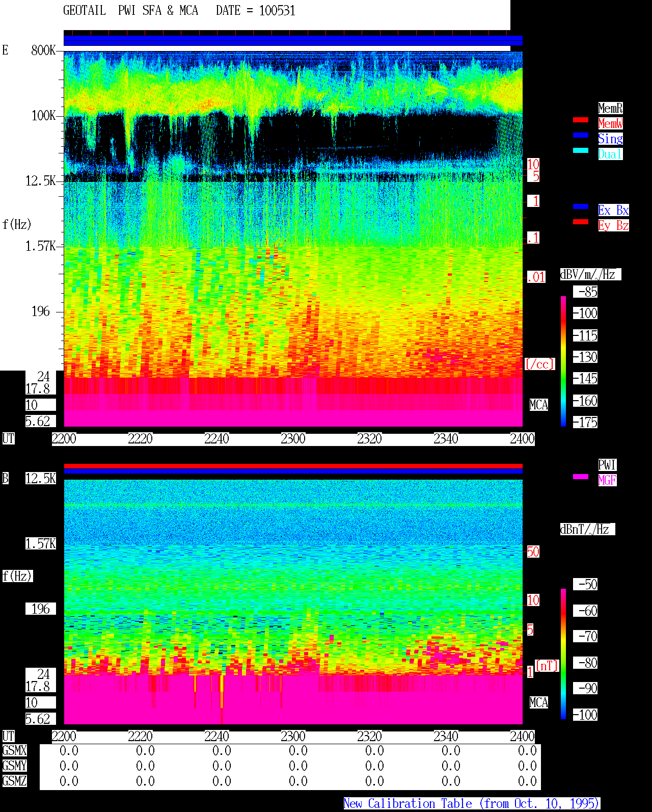Click the -60 color scale value

585,611
